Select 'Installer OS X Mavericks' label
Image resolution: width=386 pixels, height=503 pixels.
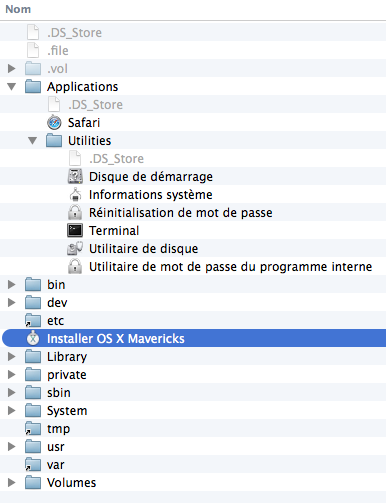pyautogui.click(x=116, y=339)
